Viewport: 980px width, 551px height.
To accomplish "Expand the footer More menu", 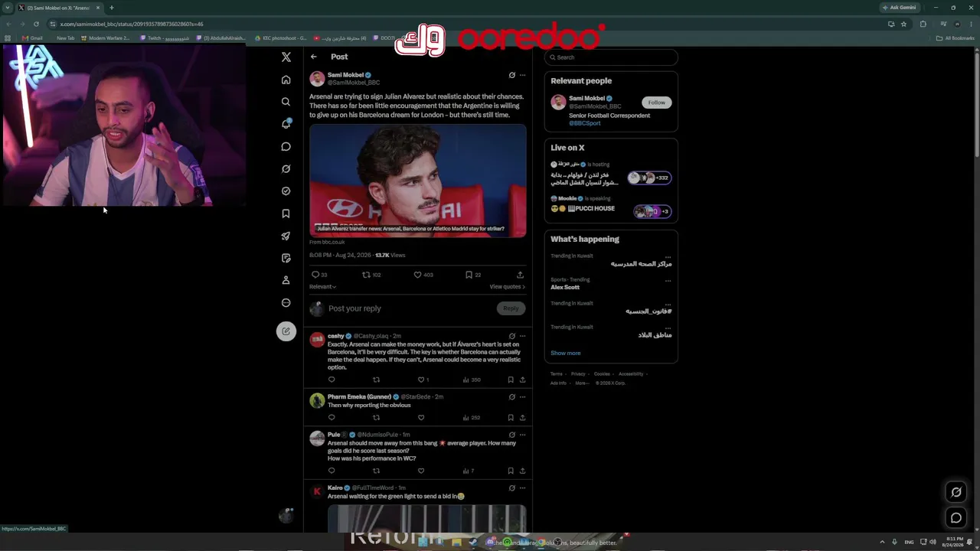I will pos(581,383).
